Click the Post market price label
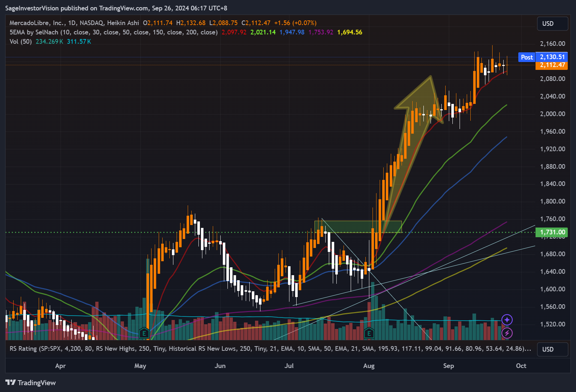Screen dimensions: 576x392 (527, 57)
